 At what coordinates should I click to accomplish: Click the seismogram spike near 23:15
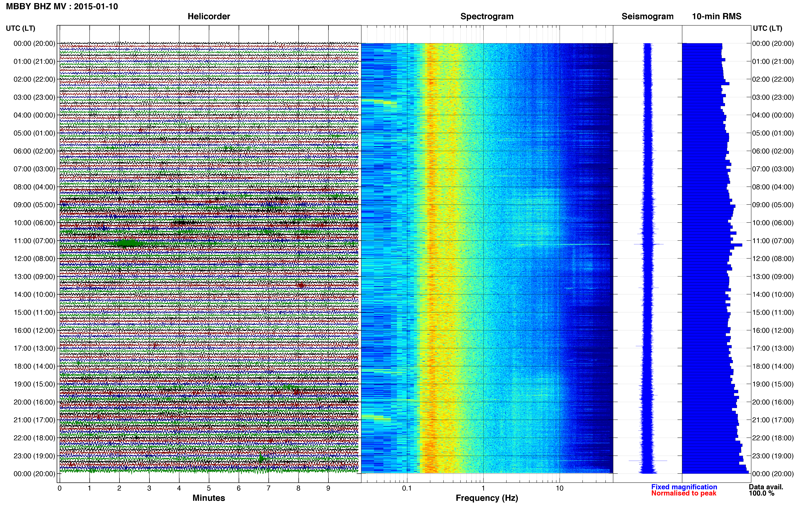648,461
